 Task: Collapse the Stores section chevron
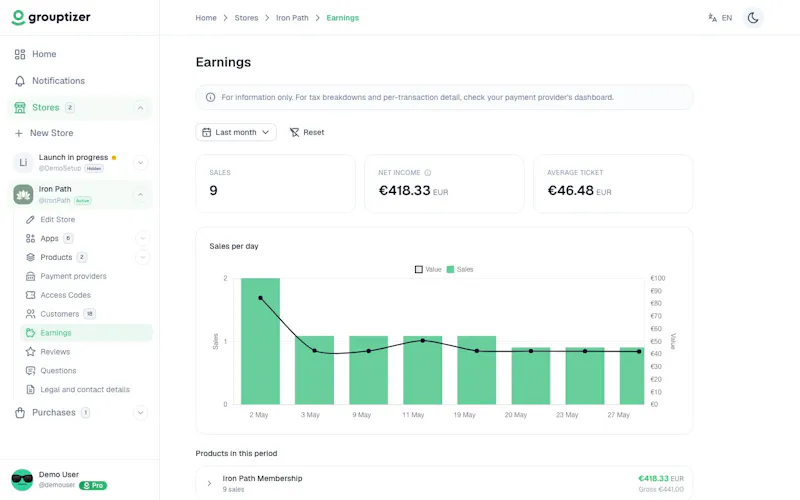point(140,108)
